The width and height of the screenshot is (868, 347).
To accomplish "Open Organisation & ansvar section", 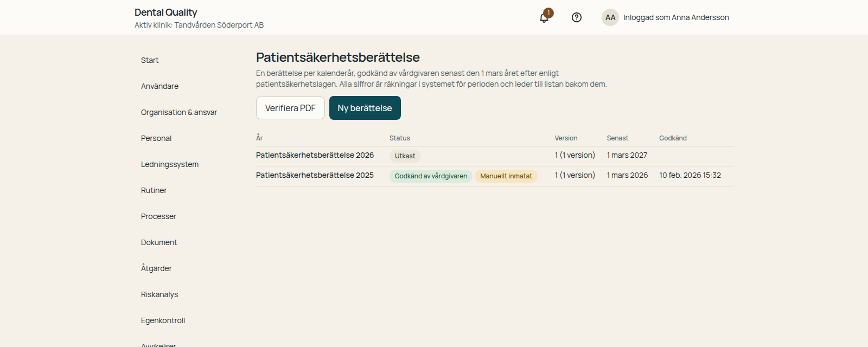I will (x=179, y=112).
